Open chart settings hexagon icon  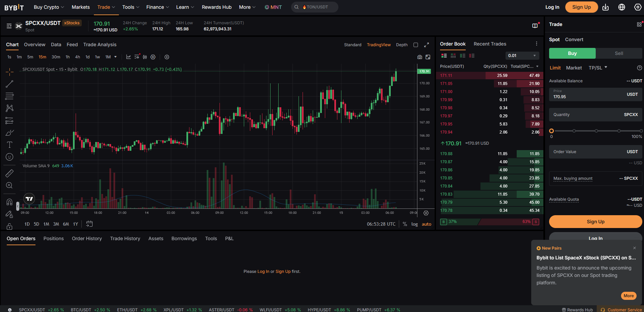pos(153,57)
